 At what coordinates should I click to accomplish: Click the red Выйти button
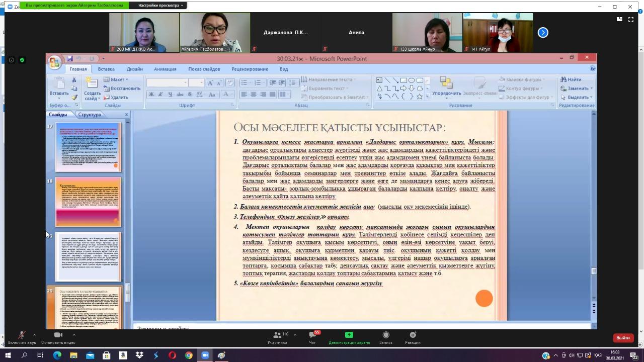[623, 338]
